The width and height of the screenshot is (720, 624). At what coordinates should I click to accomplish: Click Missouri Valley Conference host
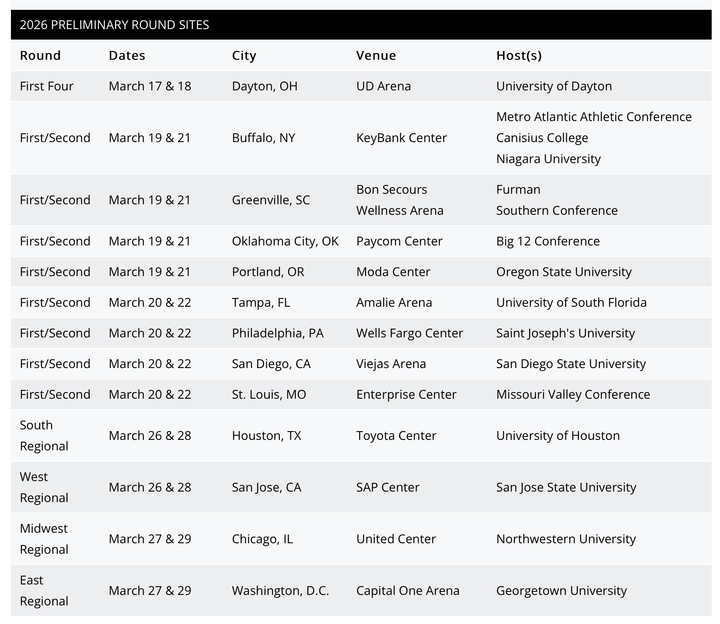click(x=573, y=394)
